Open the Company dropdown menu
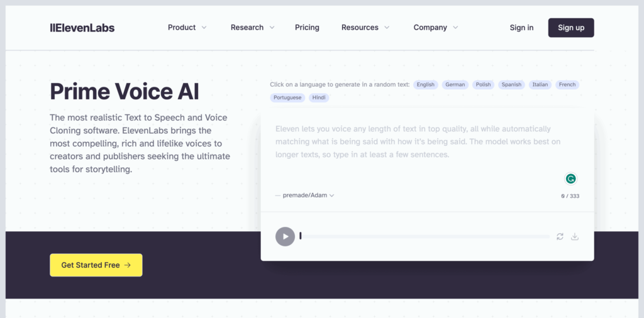Image resolution: width=644 pixels, height=318 pixels. 436,28
